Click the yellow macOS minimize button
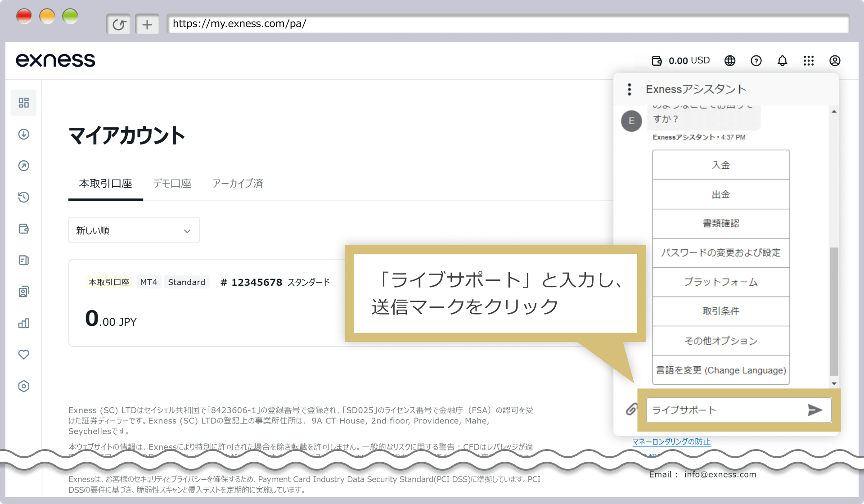The width and height of the screenshot is (864, 504). (47, 17)
